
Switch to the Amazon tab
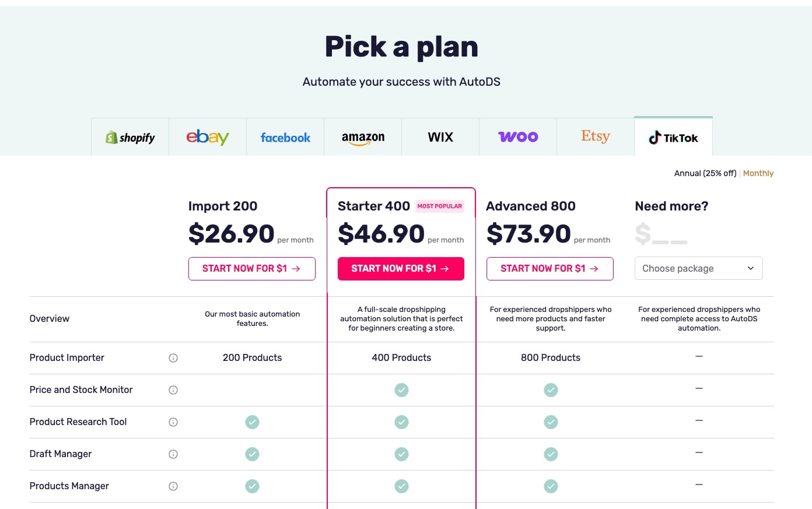coord(362,137)
